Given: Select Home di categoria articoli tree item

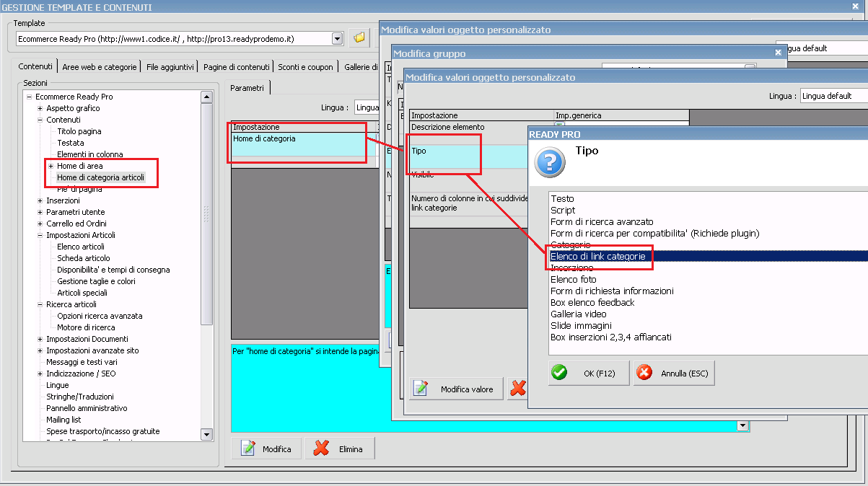Looking at the screenshot, I should pos(101,177).
